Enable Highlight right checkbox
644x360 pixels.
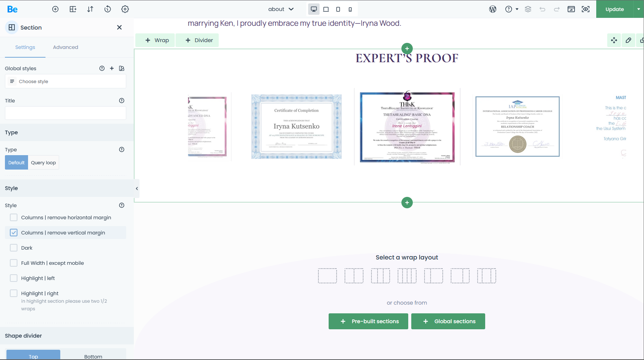click(14, 293)
